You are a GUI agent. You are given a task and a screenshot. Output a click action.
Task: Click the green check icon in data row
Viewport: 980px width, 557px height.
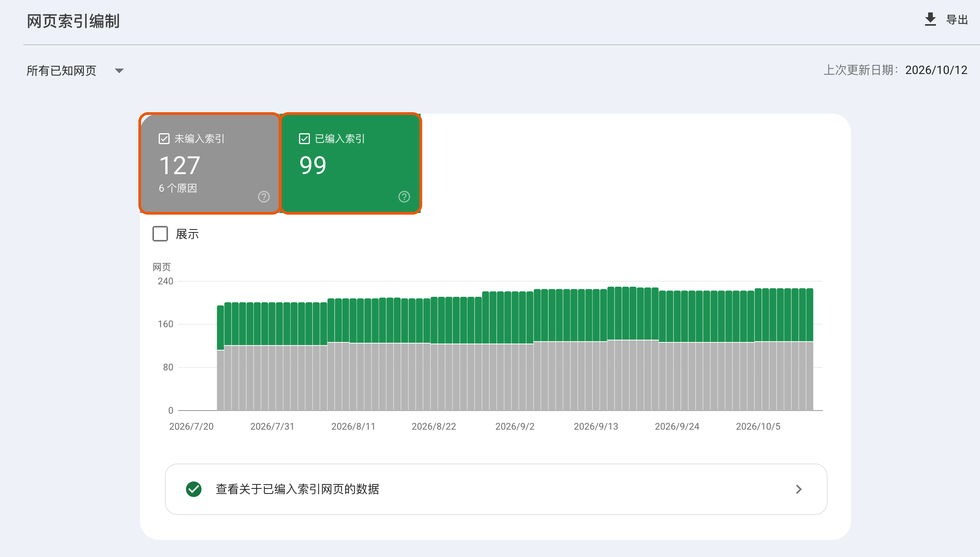click(x=194, y=489)
